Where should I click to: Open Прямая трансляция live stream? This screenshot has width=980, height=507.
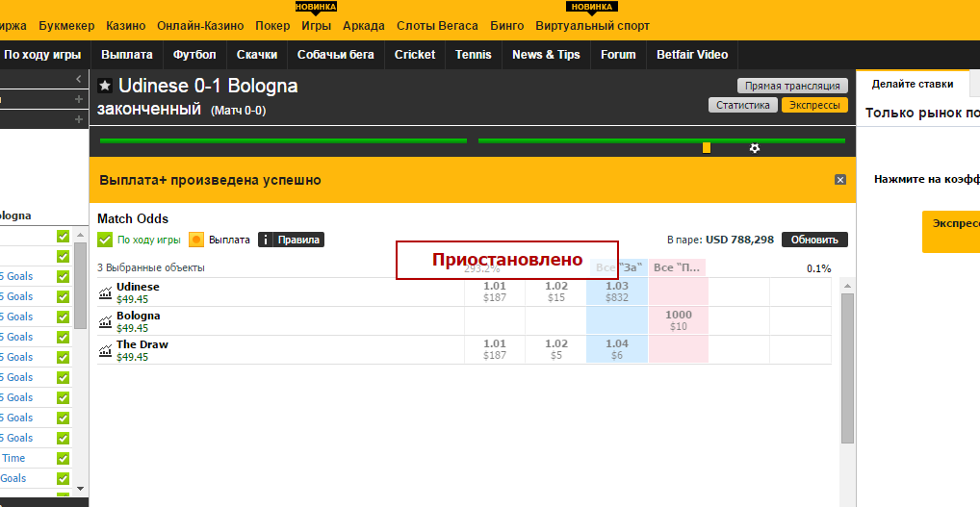pyautogui.click(x=792, y=86)
